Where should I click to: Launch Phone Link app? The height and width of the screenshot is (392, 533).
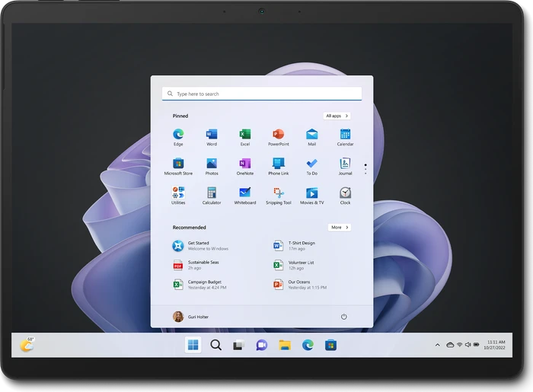point(279,167)
